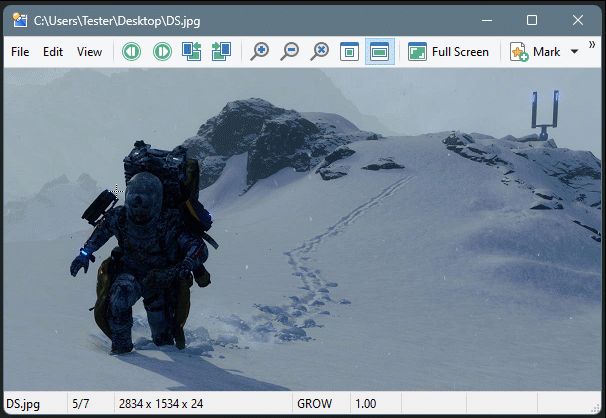Click the Mark button
606x418 pixels.
(535, 52)
